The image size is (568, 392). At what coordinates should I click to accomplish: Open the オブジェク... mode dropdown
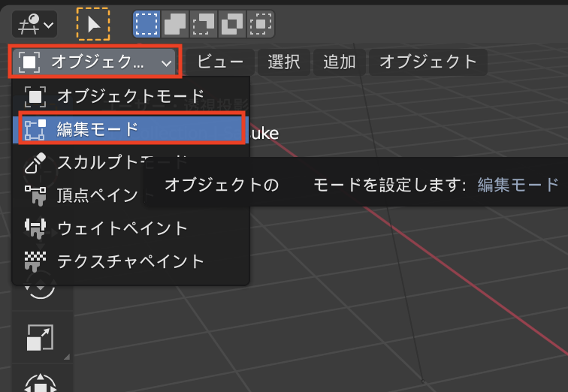[95, 62]
